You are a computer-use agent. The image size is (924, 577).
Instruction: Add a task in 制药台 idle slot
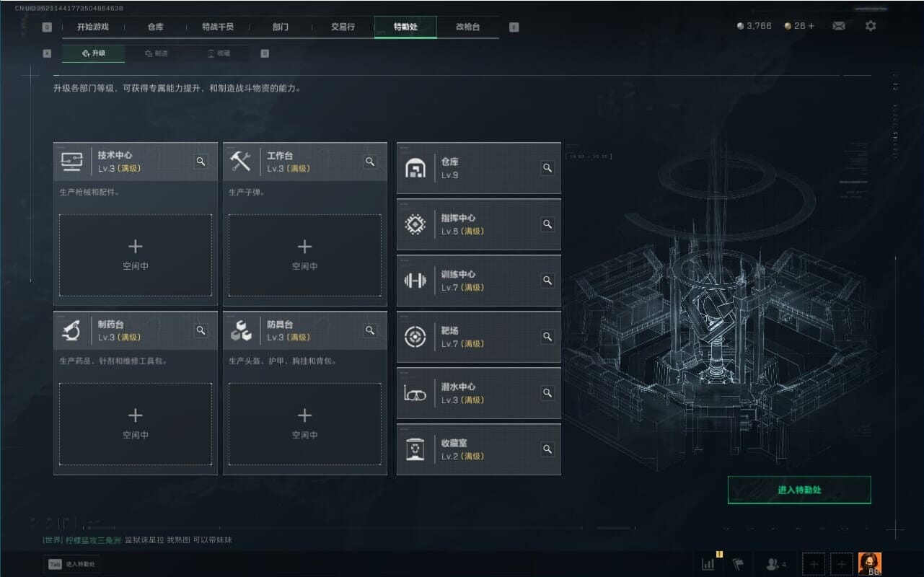pyautogui.click(x=136, y=423)
